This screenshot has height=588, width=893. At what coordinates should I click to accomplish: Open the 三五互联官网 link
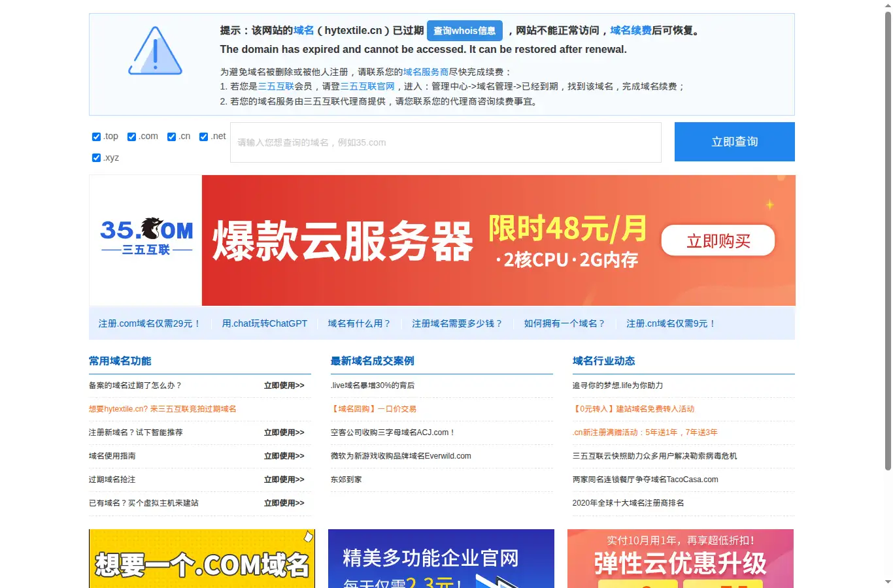[x=367, y=86]
